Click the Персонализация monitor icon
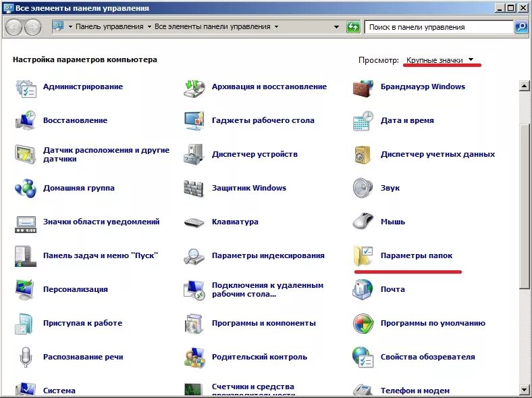 tap(25, 289)
